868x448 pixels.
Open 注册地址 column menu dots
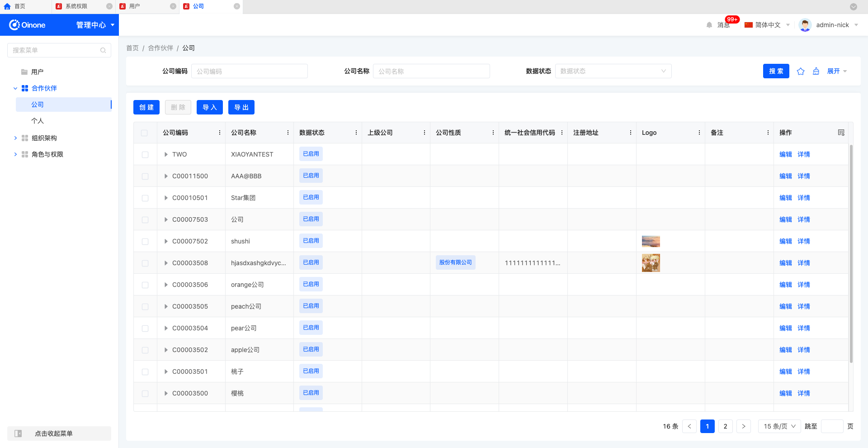pyautogui.click(x=631, y=133)
